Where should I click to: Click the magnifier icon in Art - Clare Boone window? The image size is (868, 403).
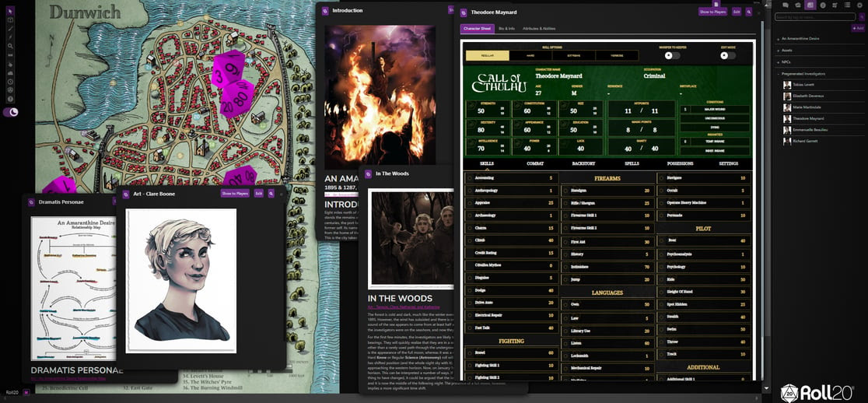tap(271, 193)
